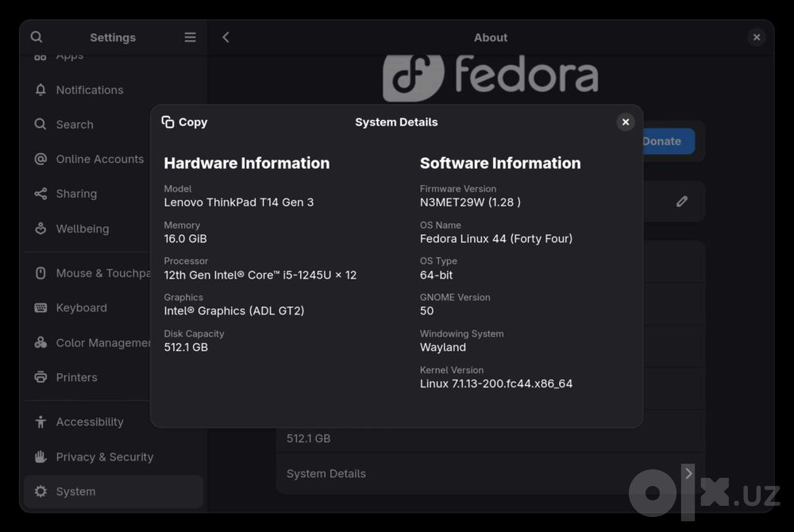Click the '512.1 GB' text behind the dialog
The width and height of the screenshot is (794, 532).
(x=308, y=438)
